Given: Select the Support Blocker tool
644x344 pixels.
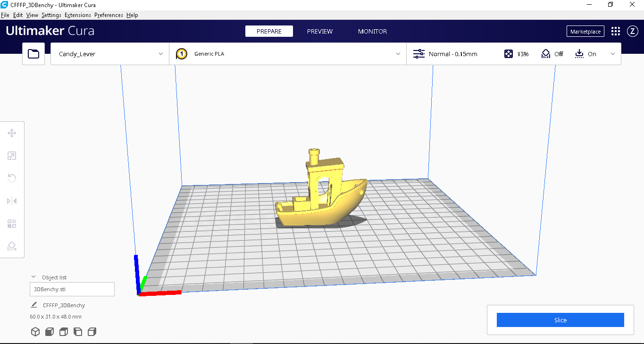Looking at the screenshot, I should (x=12, y=246).
